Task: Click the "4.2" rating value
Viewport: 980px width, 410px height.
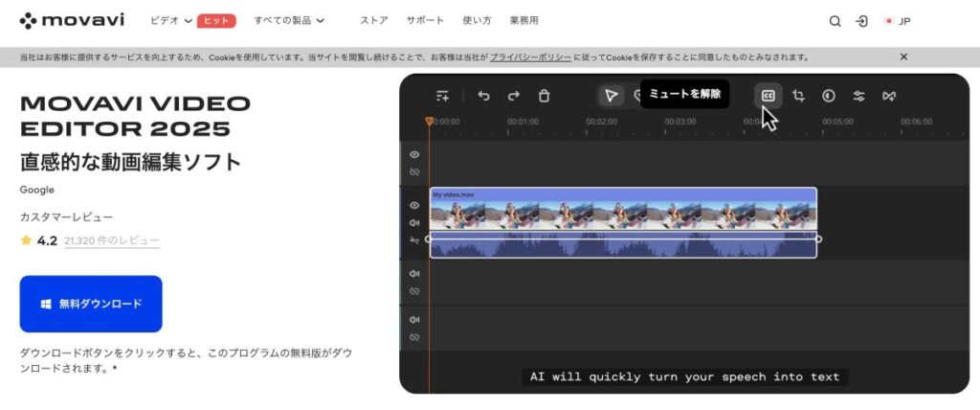Action: 47,240
